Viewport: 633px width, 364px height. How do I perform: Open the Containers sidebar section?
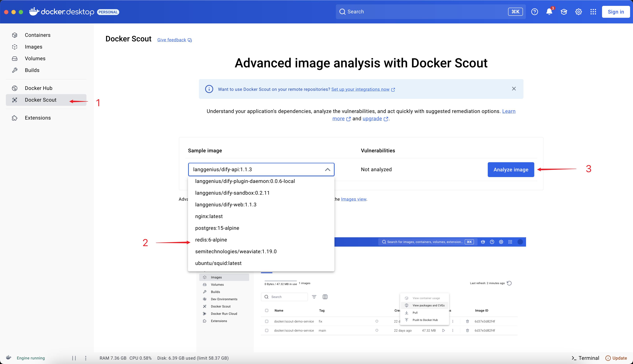[46, 35]
